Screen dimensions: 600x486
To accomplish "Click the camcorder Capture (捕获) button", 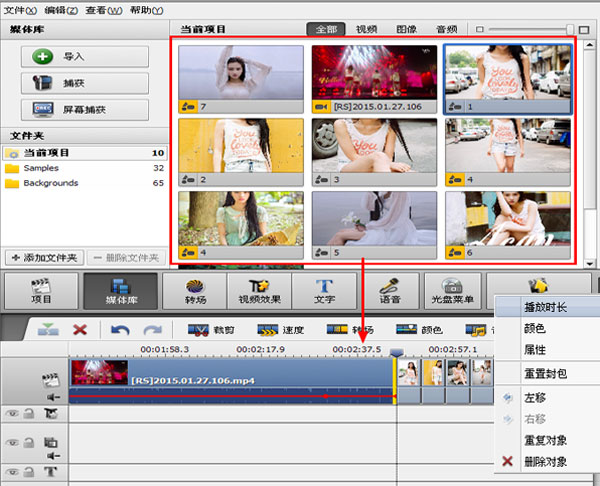I will pos(85,83).
